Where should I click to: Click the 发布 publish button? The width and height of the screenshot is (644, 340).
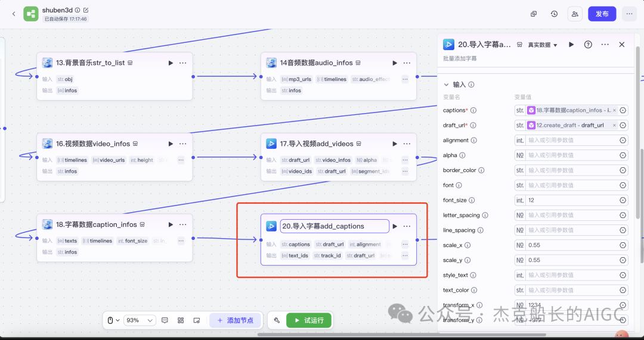[602, 14]
